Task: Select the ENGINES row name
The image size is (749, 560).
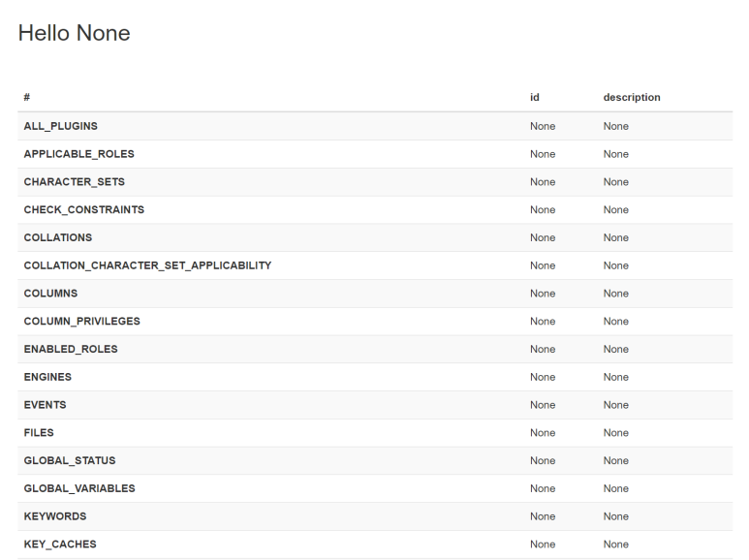Action: pyautogui.click(x=47, y=377)
